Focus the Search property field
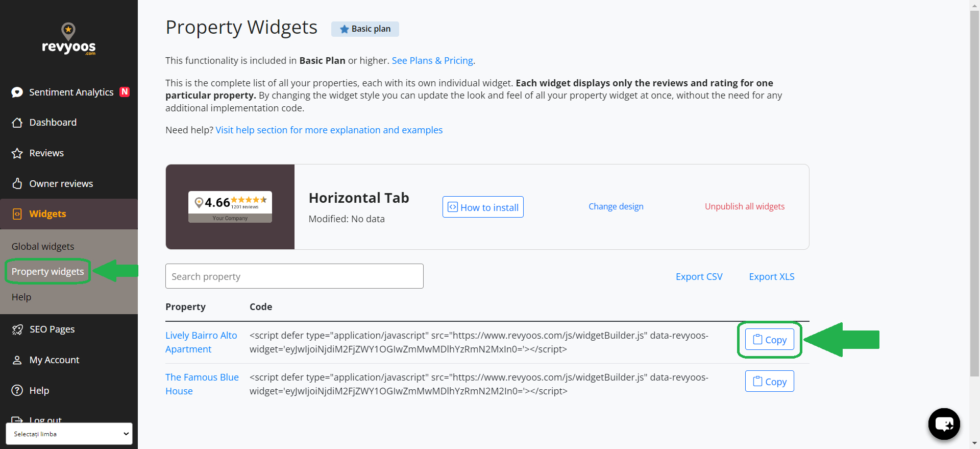980x449 pixels. click(x=295, y=276)
